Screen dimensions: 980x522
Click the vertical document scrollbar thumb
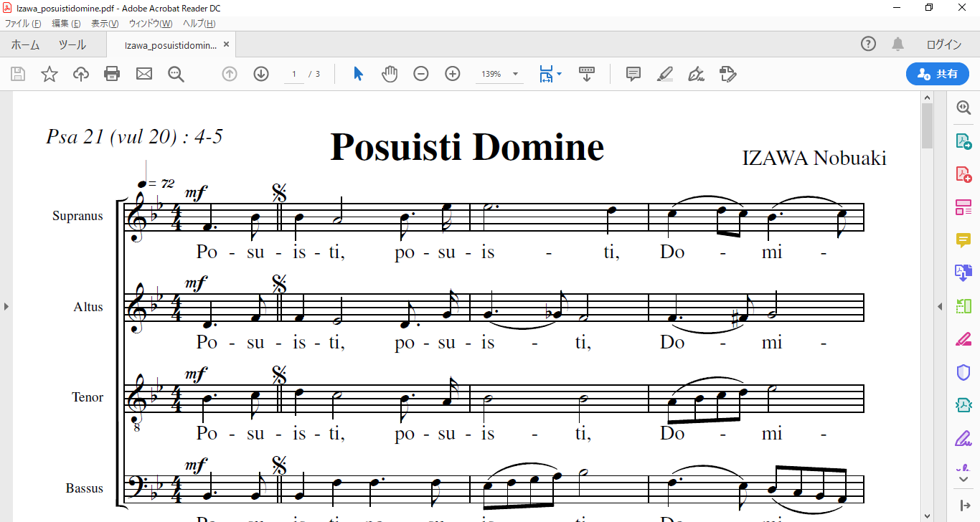927,126
